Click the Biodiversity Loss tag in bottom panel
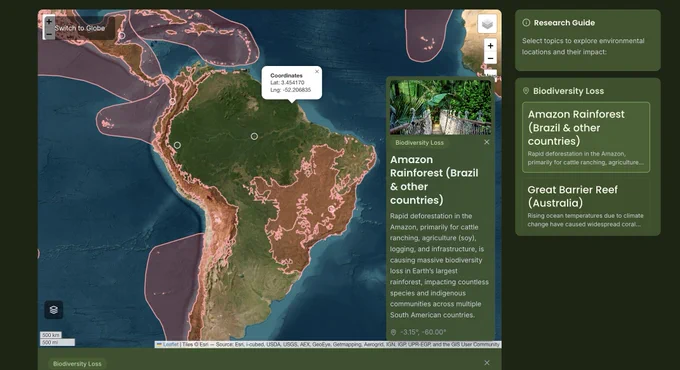This screenshot has width=680, height=370. pos(77,363)
